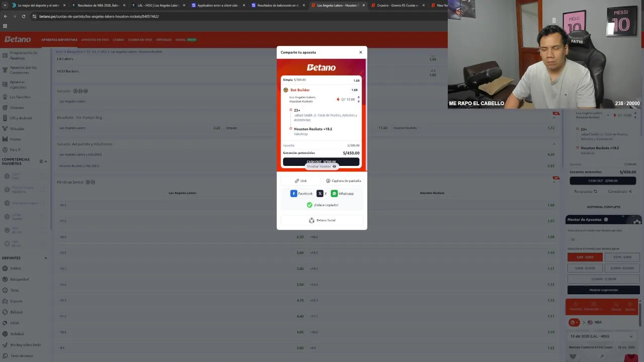Go back in browser history
Image resolution: width=644 pixels, height=362 pixels.
click(x=5, y=16)
